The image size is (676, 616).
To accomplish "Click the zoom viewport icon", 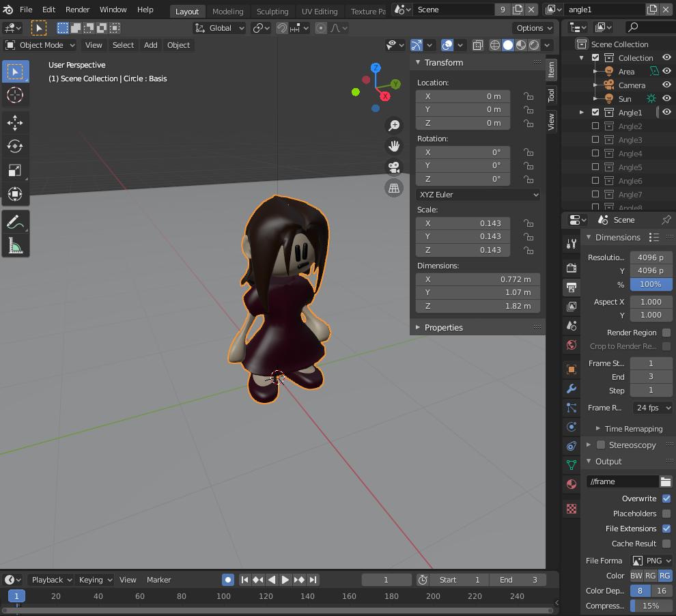I will [x=394, y=126].
